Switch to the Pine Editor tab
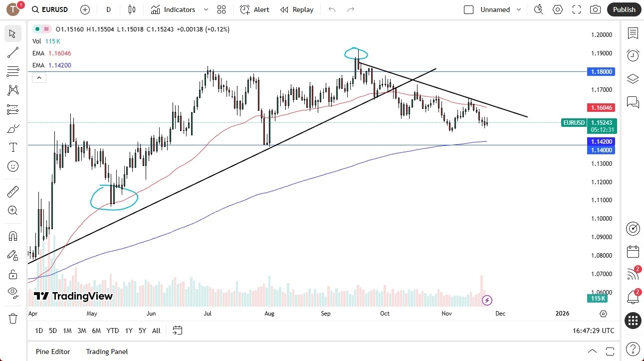 (52, 352)
